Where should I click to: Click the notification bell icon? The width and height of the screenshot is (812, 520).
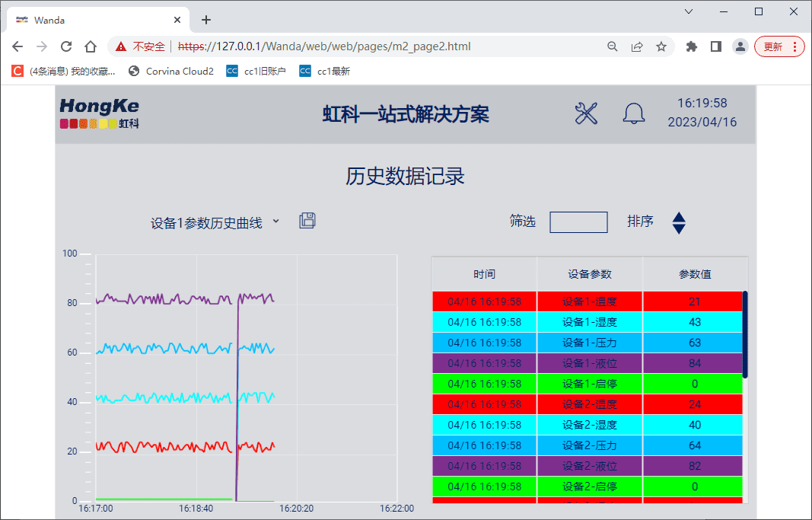[633, 113]
